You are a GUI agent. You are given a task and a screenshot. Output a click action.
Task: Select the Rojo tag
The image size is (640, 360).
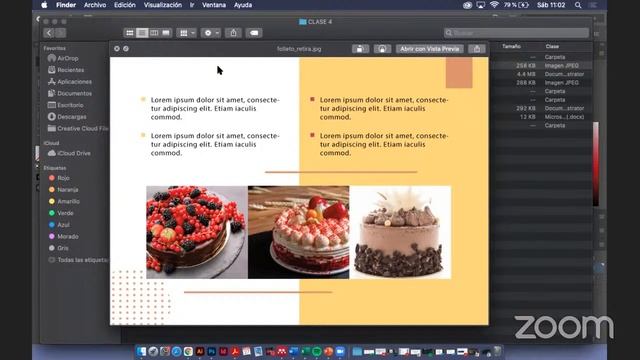tap(59, 178)
